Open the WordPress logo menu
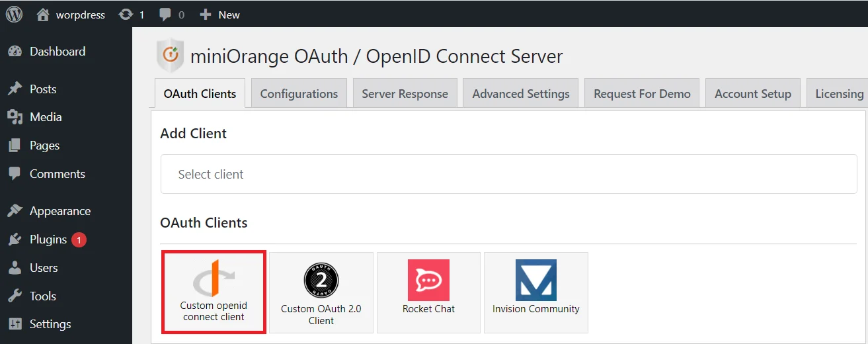This screenshot has height=344, width=868. (x=14, y=14)
